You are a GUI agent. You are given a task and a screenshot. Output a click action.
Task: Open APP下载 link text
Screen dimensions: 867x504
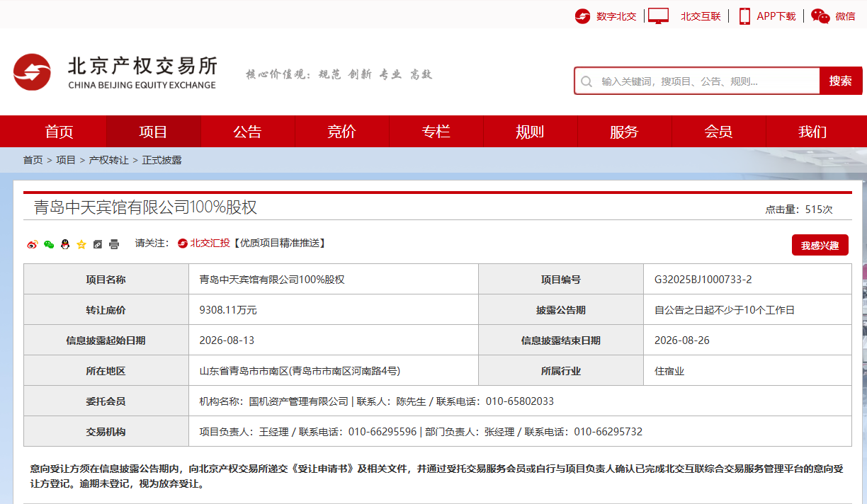point(776,16)
